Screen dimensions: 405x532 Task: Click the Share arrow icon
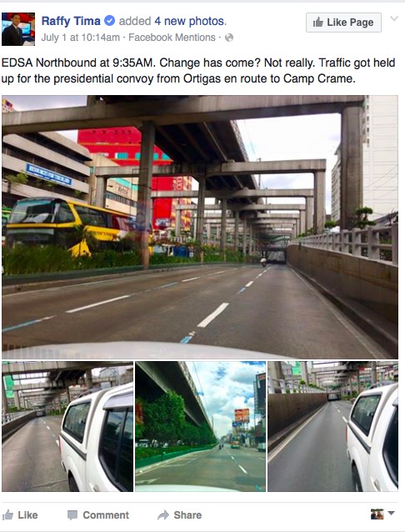(163, 515)
